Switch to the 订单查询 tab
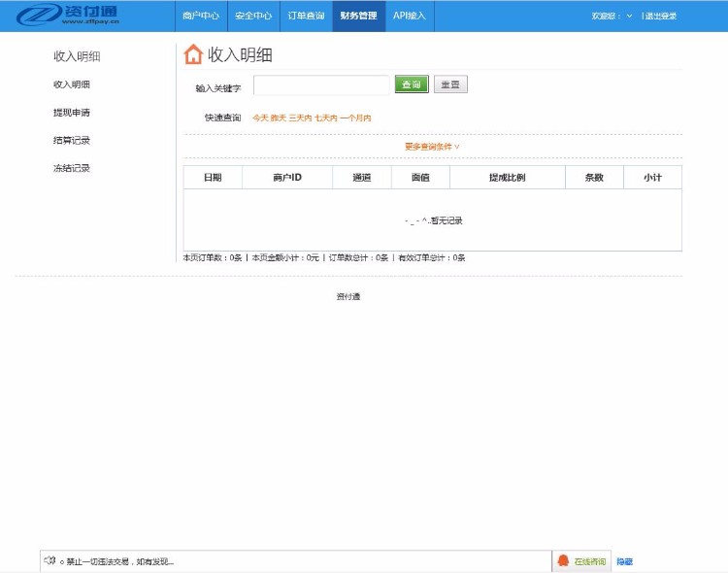The image size is (728, 573). coord(306,16)
